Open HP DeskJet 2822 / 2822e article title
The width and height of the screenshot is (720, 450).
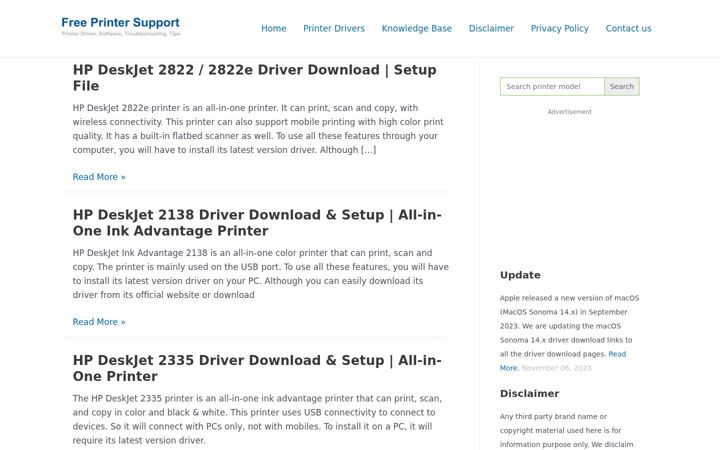254,78
